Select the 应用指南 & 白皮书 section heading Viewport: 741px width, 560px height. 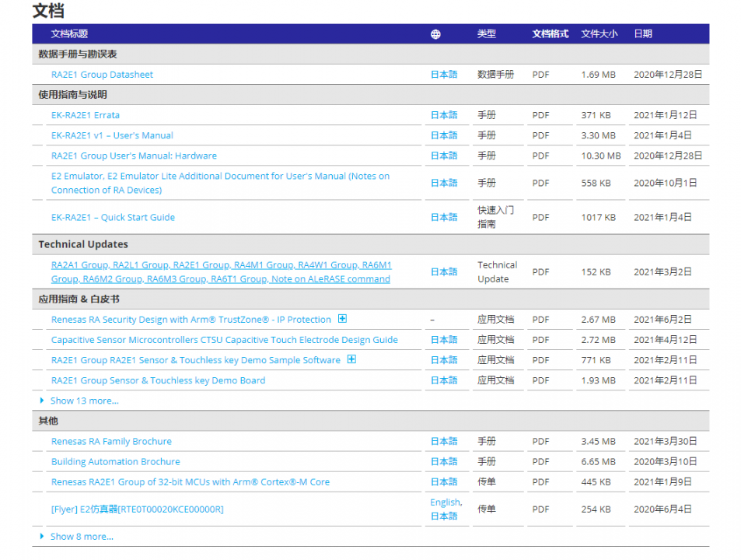pyautogui.click(x=79, y=299)
